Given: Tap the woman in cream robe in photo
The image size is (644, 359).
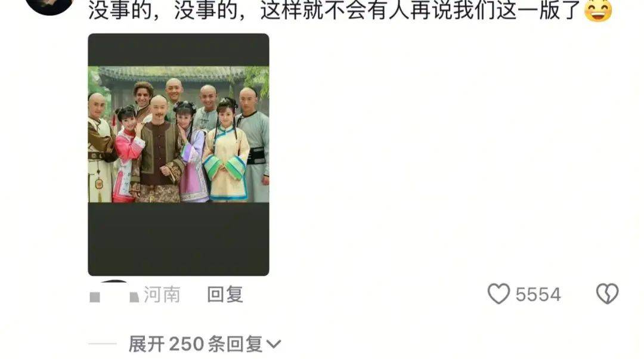Looking at the screenshot, I should [x=227, y=150].
